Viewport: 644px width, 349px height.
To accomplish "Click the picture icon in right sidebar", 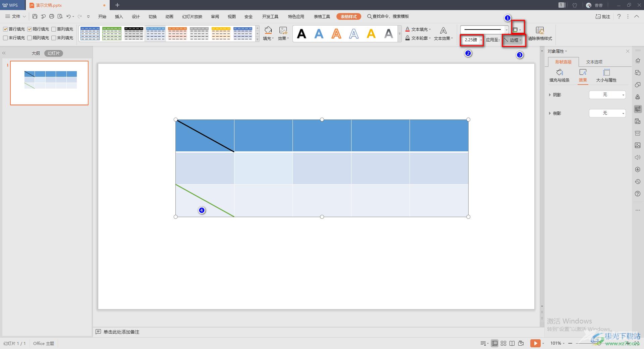I will (x=638, y=145).
